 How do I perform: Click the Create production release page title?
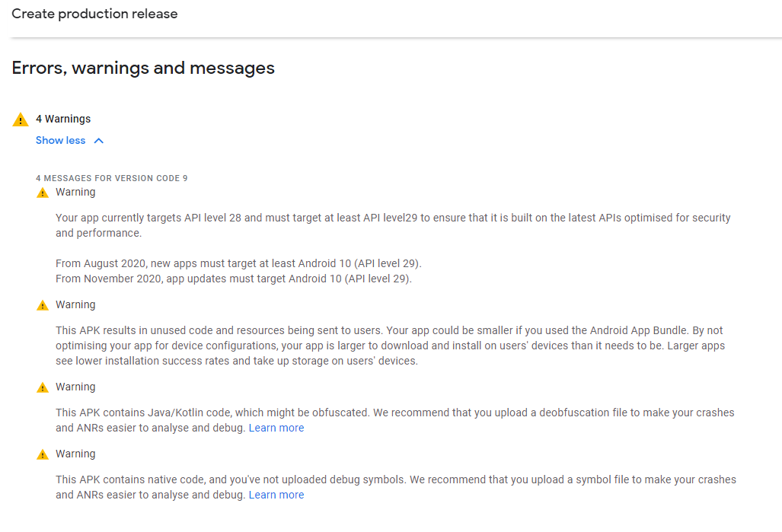pyautogui.click(x=94, y=14)
